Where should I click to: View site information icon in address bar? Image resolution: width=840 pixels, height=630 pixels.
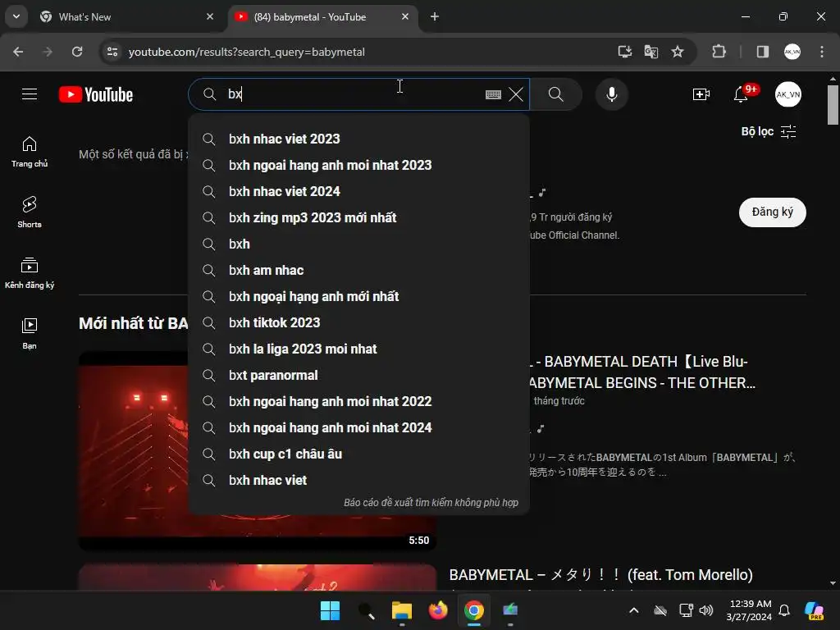click(112, 52)
